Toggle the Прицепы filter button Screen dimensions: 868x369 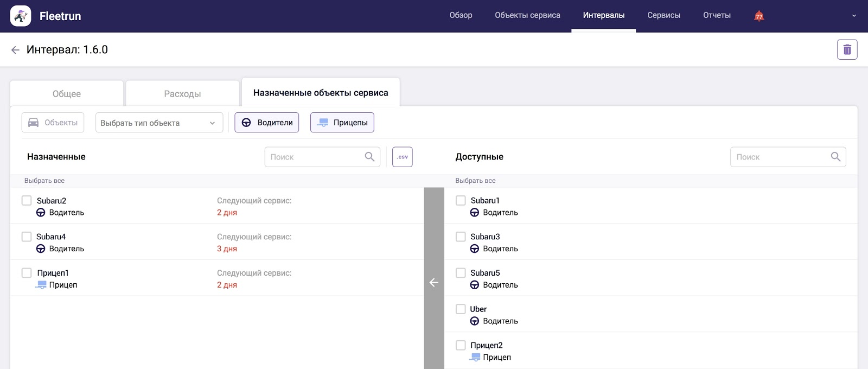pos(342,123)
